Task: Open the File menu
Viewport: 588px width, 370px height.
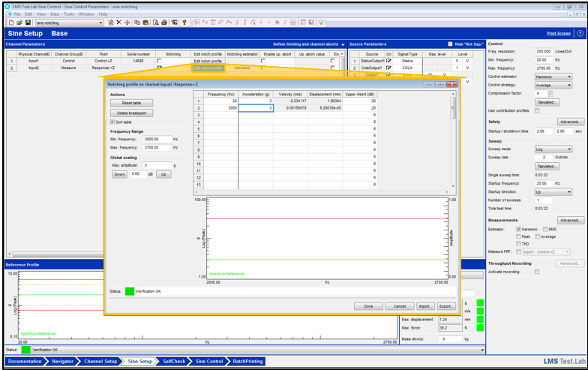Action: [x=17, y=14]
